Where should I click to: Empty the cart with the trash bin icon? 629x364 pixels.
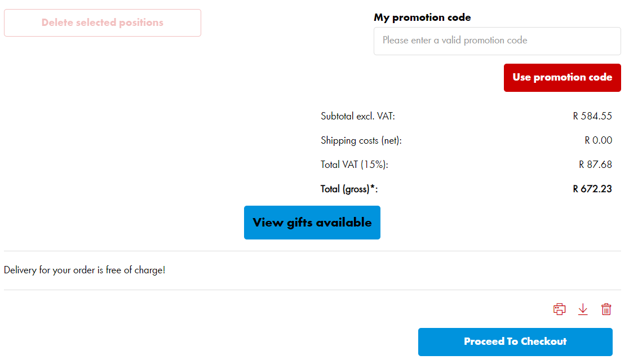click(x=606, y=309)
